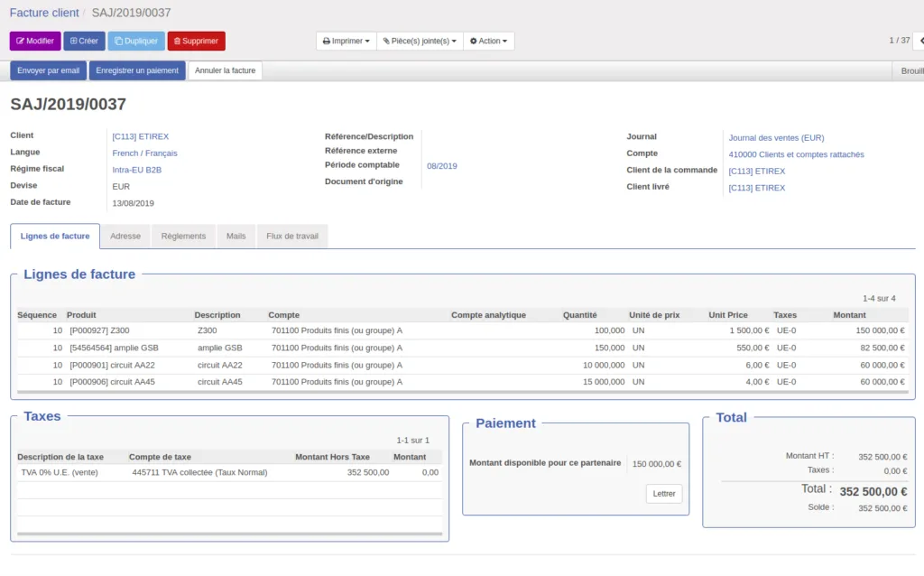The height and width of the screenshot is (576, 924).
Task: Switch to Flux de travail tab
Action: pyautogui.click(x=292, y=236)
